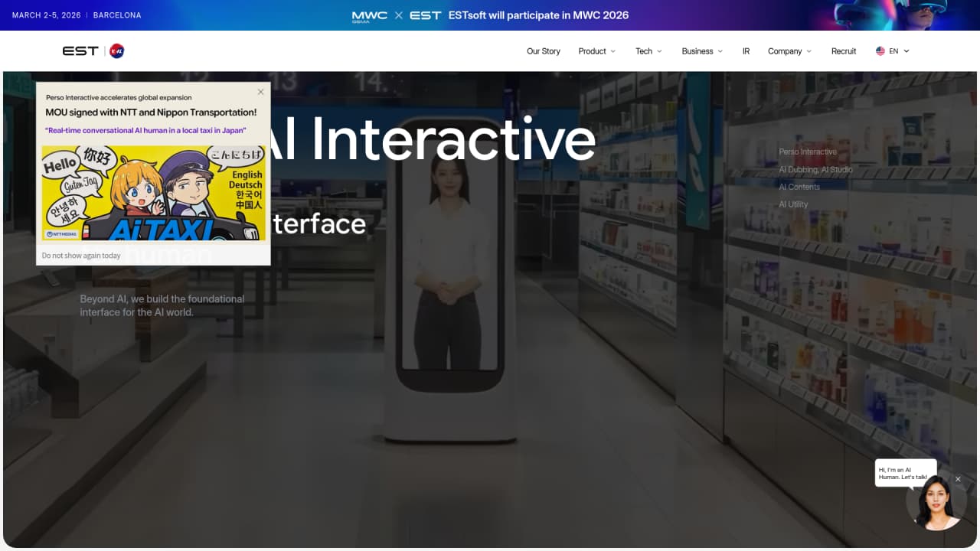980x551 pixels.
Task: Click the AI TAXI popup image
Action: point(153,193)
